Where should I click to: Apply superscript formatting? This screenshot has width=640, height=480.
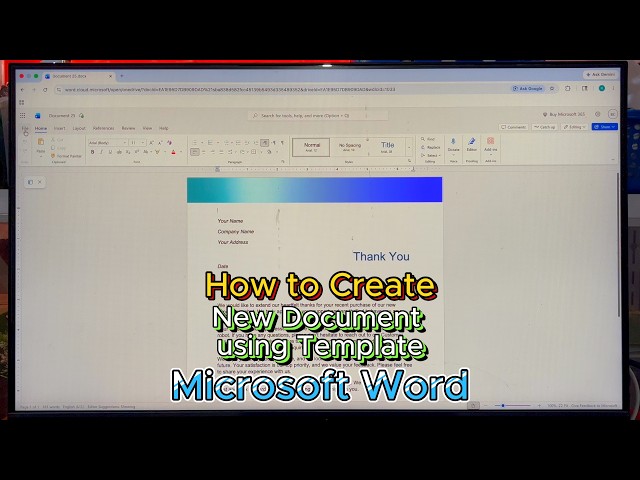(137, 152)
